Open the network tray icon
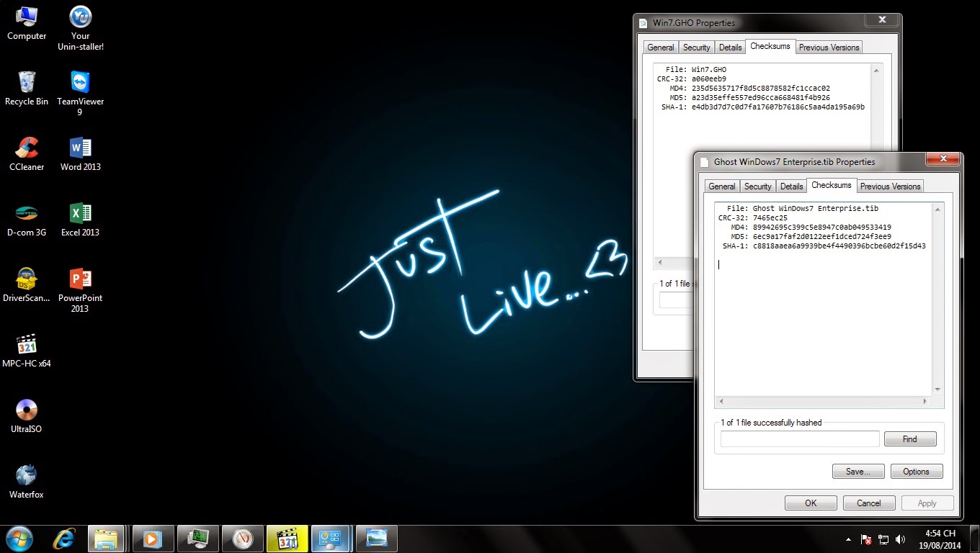Image resolution: width=980 pixels, height=553 pixels. pos(883,539)
